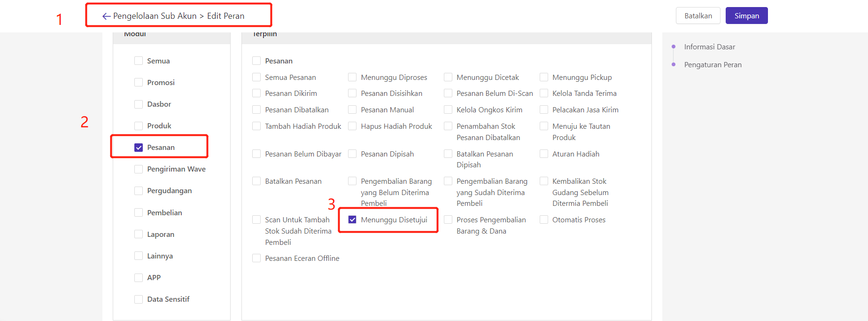Uncheck the Pesanan module checkbox
The height and width of the screenshot is (321, 868).
coord(139,148)
